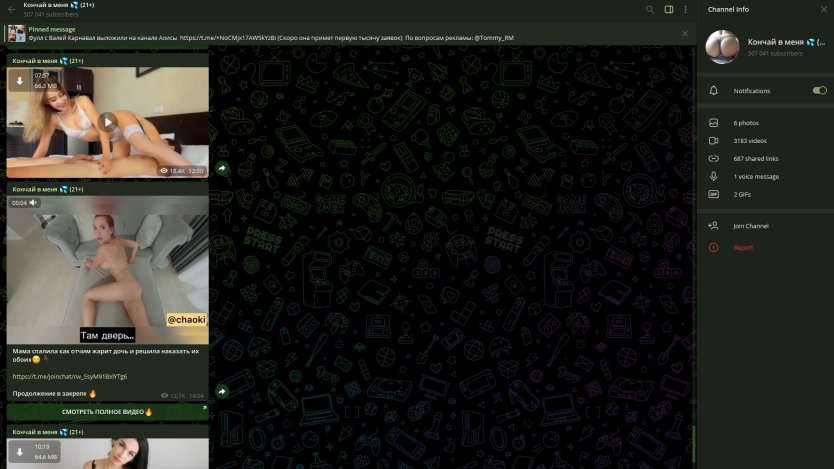
Task: Open the 3183 videos list
Action: point(750,141)
